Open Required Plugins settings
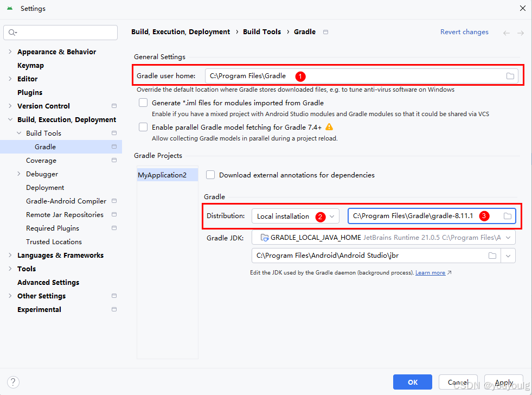This screenshot has width=532, height=395. (x=53, y=228)
